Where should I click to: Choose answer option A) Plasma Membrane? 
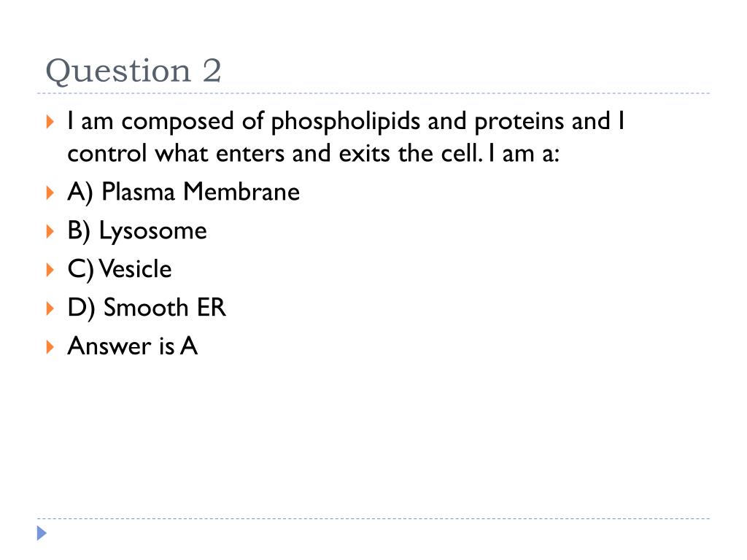point(183,192)
